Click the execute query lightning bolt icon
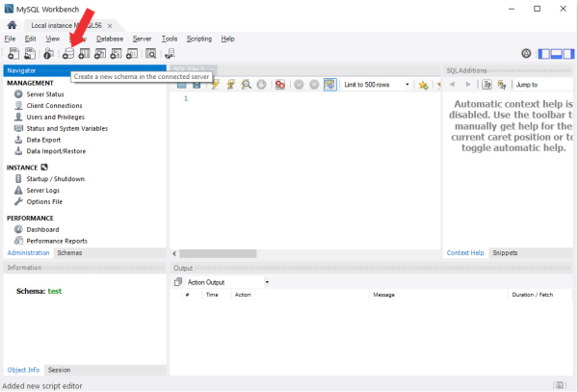The height and width of the screenshot is (392, 578). tap(216, 85)
